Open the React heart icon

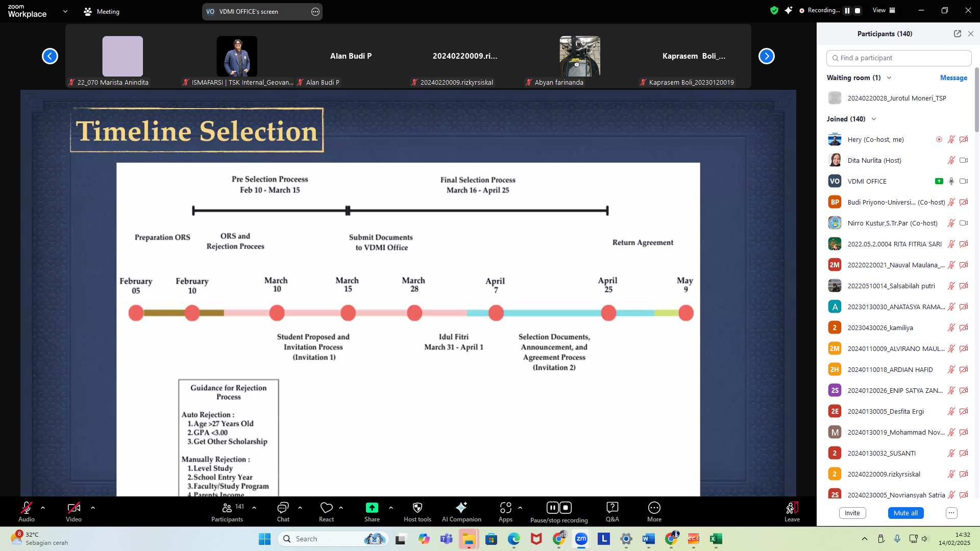point(326,508)
